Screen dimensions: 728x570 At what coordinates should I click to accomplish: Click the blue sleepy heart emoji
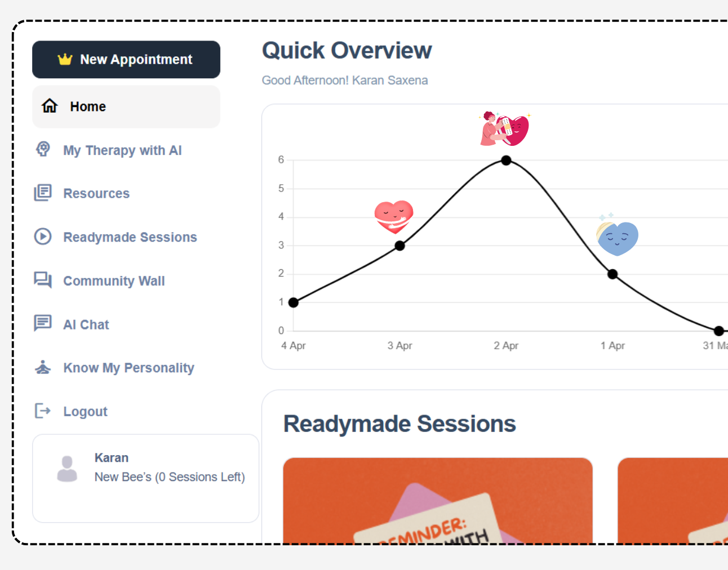pos(617,235)
